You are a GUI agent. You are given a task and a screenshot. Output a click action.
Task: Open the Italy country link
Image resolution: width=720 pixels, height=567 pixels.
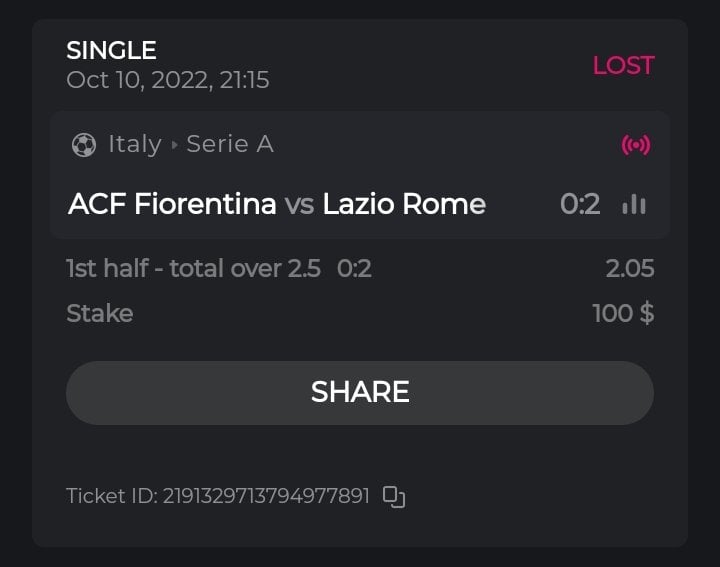[x=135, y=144]
